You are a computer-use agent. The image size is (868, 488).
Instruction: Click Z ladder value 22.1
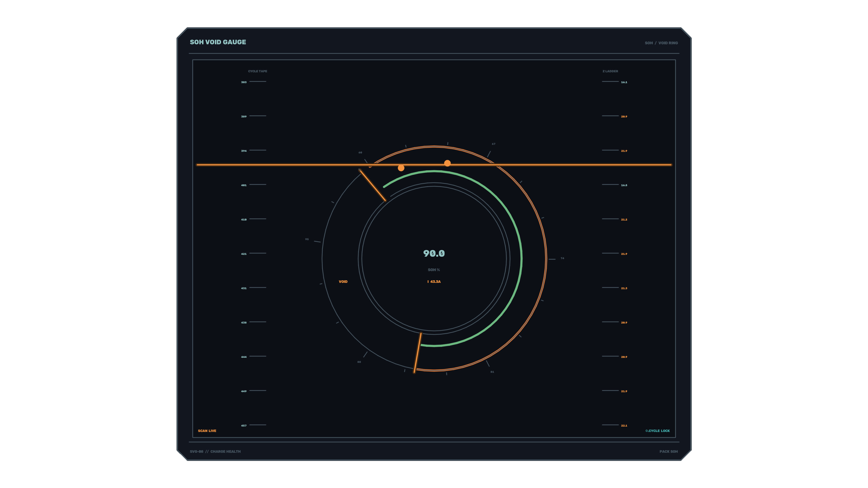(x=624, y=426)
